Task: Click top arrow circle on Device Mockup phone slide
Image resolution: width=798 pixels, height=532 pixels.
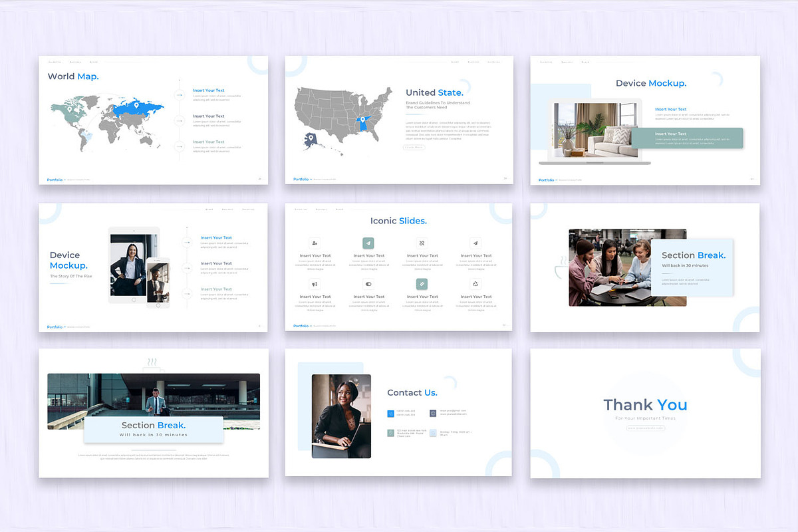Action: [x=187, y=243]
